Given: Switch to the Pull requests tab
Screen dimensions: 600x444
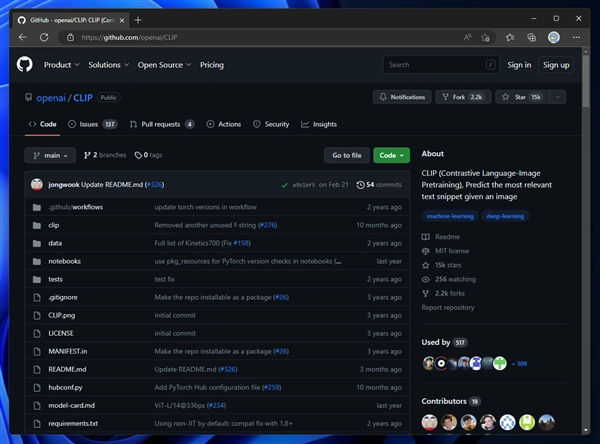Looking at the screenshot, I should click(162, 124).
